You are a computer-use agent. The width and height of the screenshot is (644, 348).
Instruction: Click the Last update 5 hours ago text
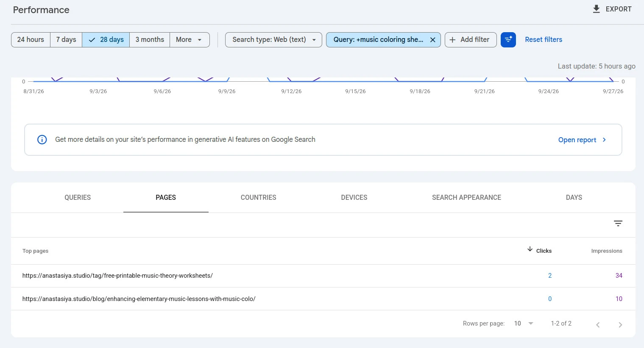(x=597, y=66)
